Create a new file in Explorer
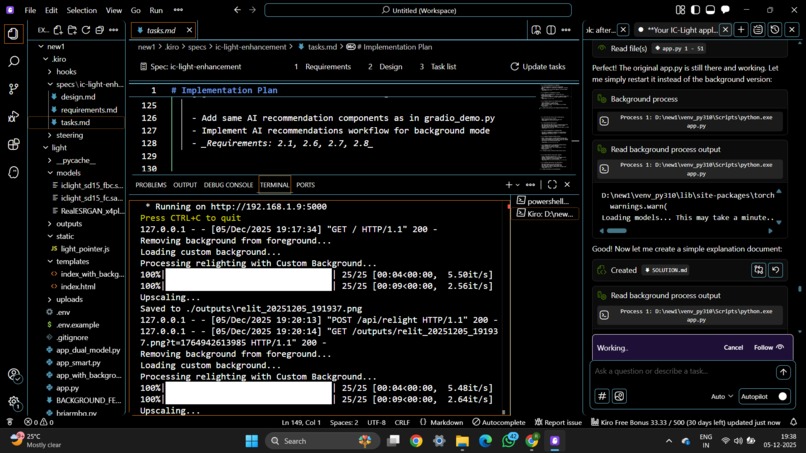Image resolution: width=806 pixels, height=453 pixels. [58, 30]
